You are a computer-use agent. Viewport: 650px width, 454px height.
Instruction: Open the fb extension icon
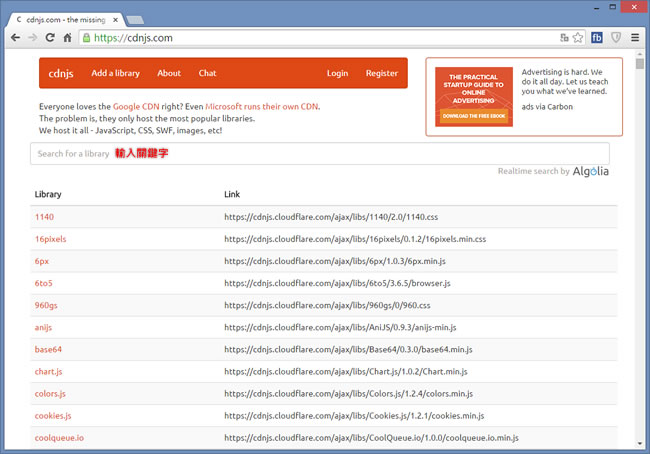[x=597, y=38]
